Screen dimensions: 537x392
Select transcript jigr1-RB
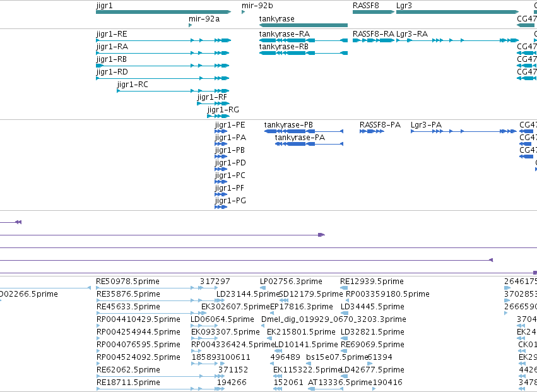pos(163,66)
